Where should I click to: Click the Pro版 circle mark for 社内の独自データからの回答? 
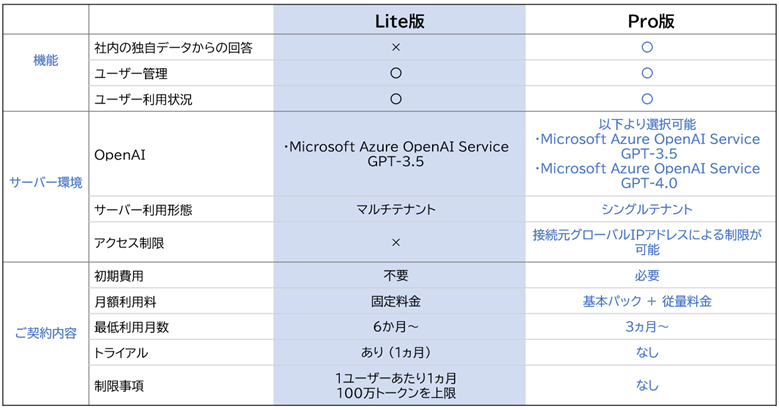pyautogui.click(x=647, y=47)
